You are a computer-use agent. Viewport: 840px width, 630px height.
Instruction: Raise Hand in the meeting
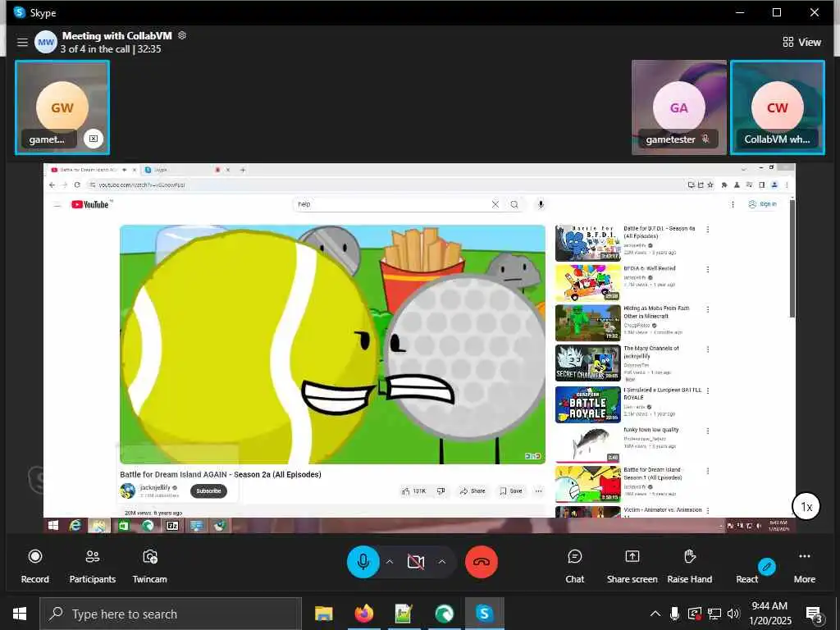click(689, 566)
